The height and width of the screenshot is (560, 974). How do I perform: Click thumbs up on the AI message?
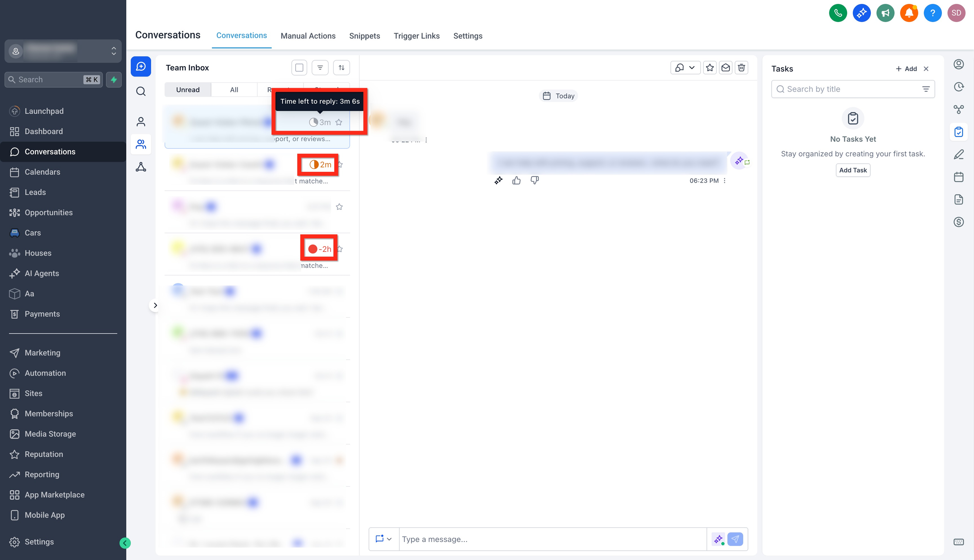tap(517, 180)
